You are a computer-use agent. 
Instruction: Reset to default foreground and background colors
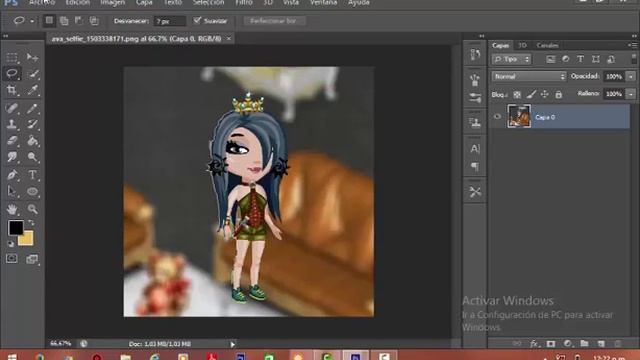coord(11,244)
